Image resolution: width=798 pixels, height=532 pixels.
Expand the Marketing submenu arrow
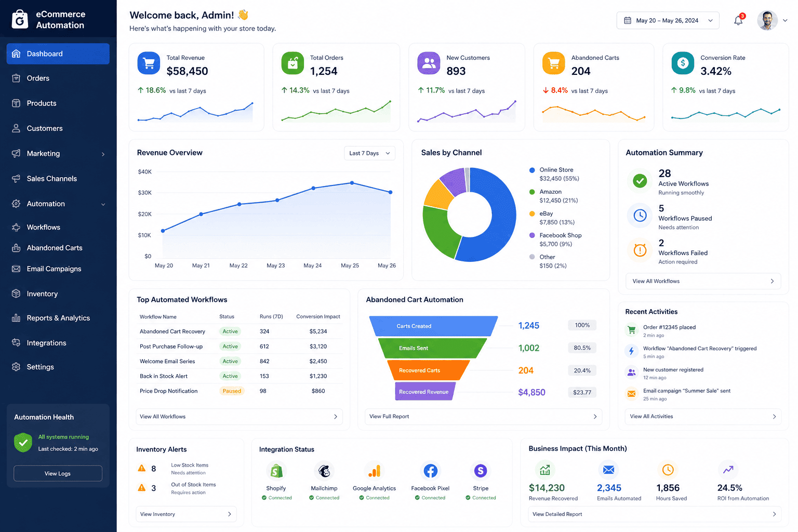pyautogui.click(x=103, y=154)
